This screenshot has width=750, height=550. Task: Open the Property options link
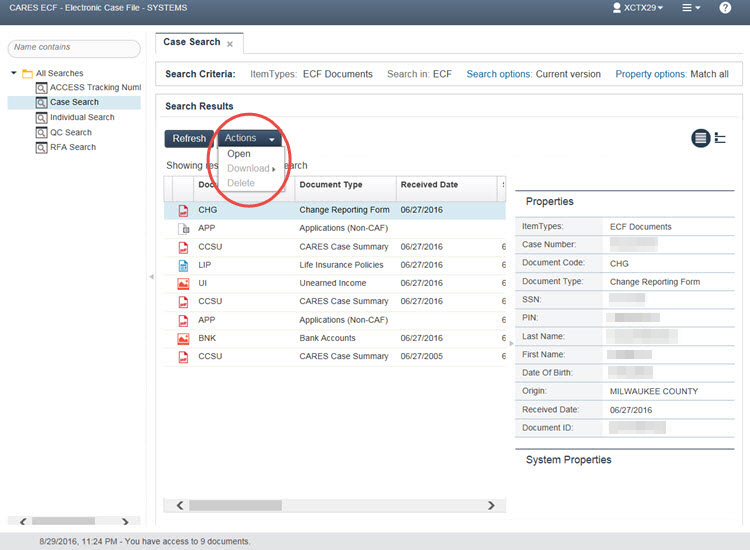click(651, 74)
